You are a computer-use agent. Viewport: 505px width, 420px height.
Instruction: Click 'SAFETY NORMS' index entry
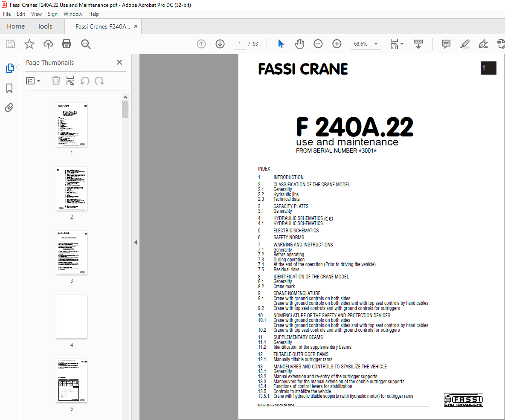point(289,238)
